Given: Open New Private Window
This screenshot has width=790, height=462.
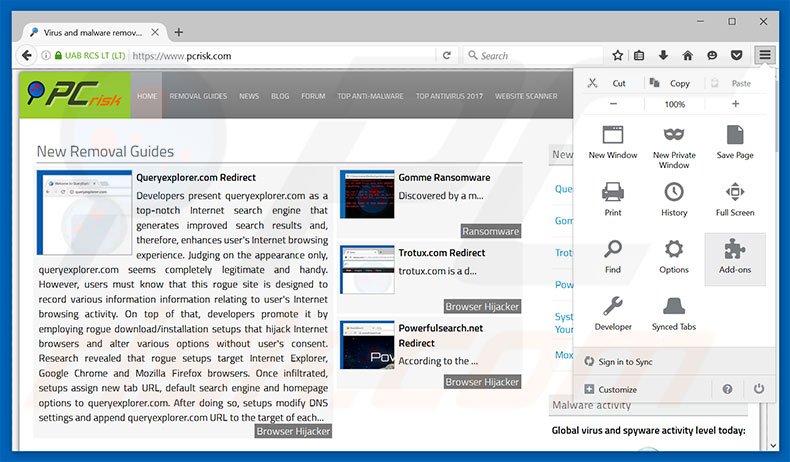Looking at the screenshot, I should click(674, 147).
